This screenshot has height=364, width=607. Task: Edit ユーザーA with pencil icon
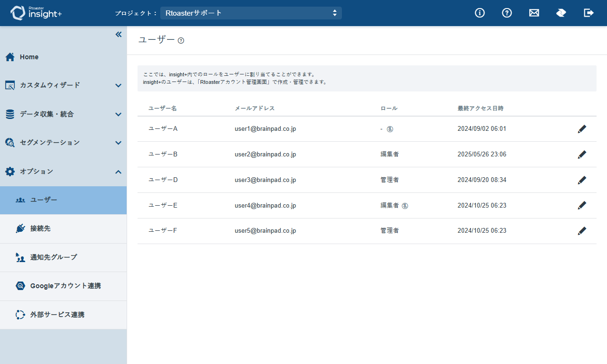(582, 129)
